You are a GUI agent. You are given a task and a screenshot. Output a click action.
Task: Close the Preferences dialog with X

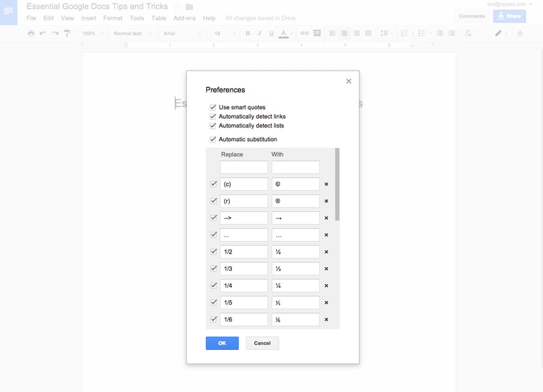click(348, 81)
